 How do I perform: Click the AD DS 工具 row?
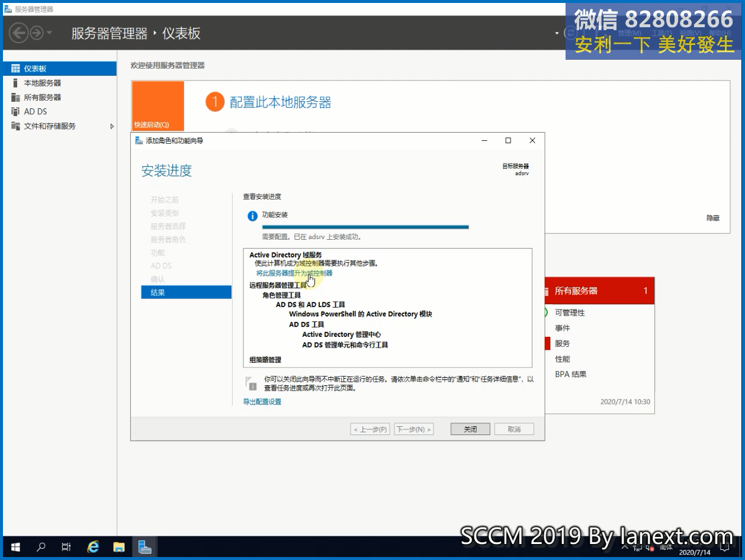pos(307,324)
